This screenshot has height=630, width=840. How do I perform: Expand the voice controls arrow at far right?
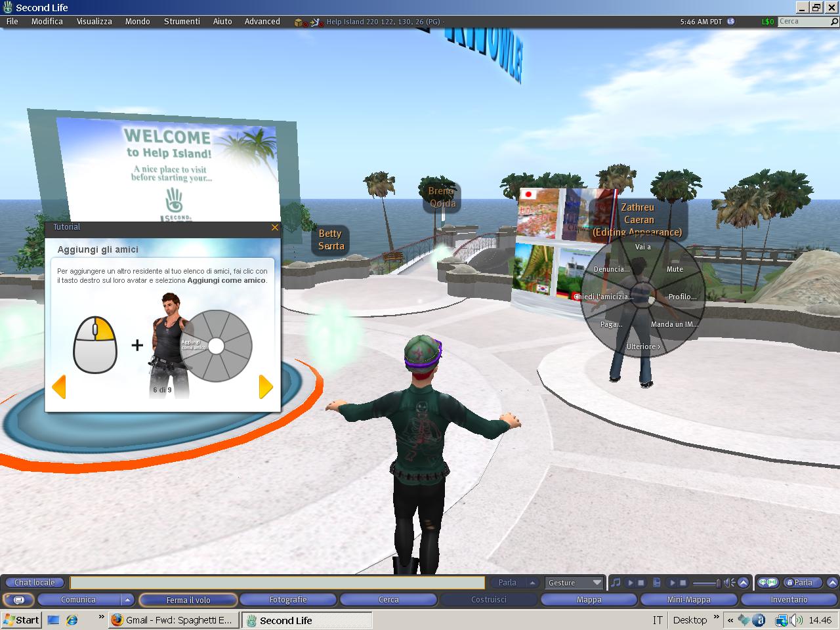pos(832,582)
